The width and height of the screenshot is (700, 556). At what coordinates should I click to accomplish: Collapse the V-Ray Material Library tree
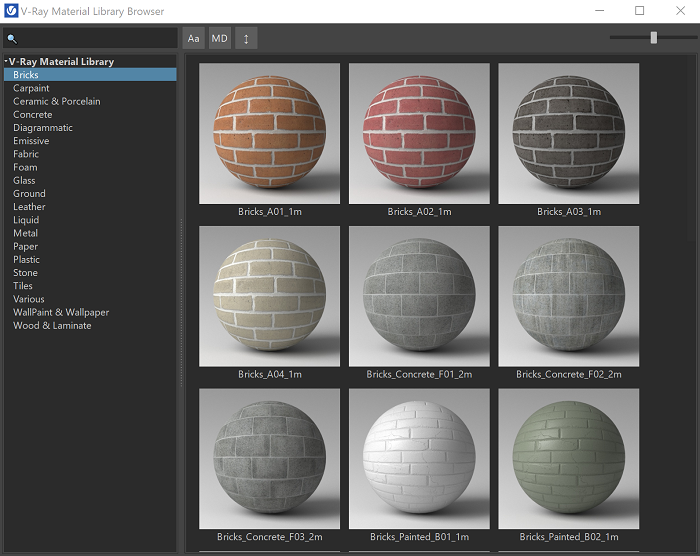click(5, 62)
